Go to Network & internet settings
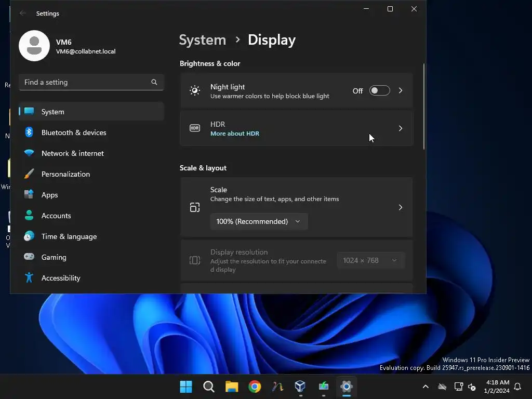This screenshot has width=532, height=399. 91,153
